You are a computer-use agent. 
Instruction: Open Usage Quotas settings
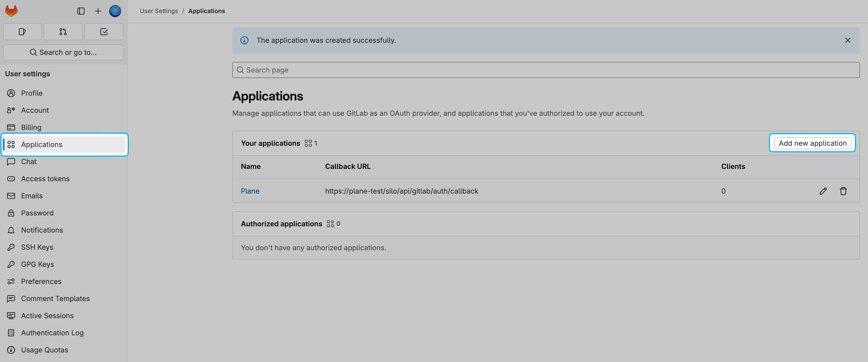[x=45, y=349]
